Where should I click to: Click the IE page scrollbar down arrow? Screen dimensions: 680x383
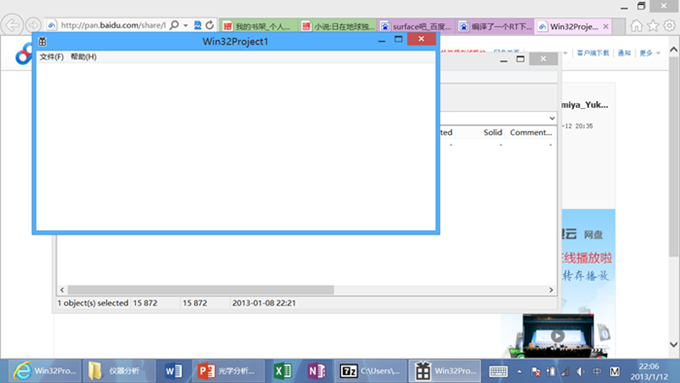(673, 344)
